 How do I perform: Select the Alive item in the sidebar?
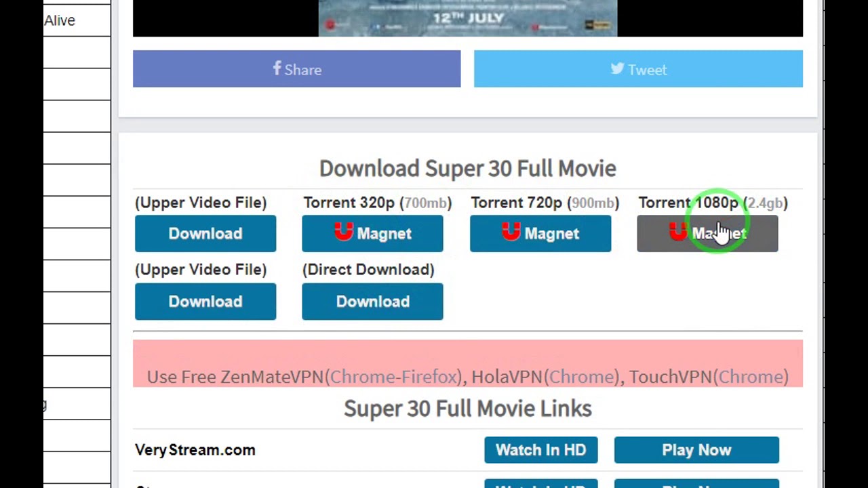(60, 20)
